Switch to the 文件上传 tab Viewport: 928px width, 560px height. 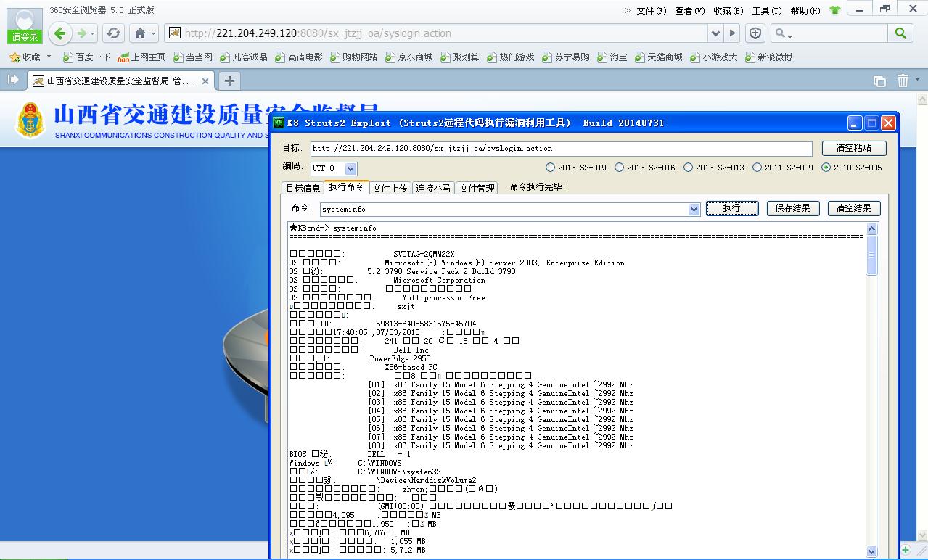(390, 188)
